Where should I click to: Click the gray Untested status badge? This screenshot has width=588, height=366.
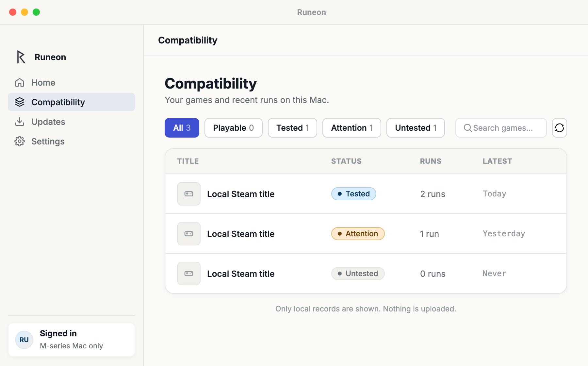pyautogui.click(x=358, y=274)
